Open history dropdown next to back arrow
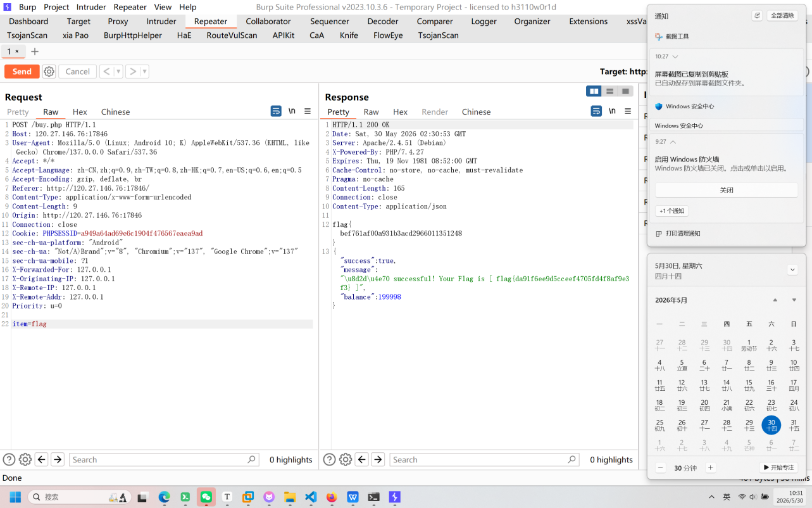 (x=119, y=72)
